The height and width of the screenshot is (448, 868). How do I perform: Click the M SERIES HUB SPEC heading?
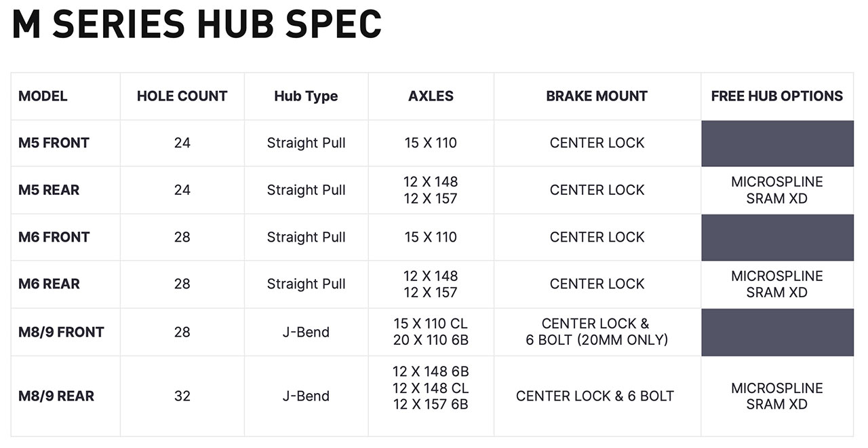point(197,25)
